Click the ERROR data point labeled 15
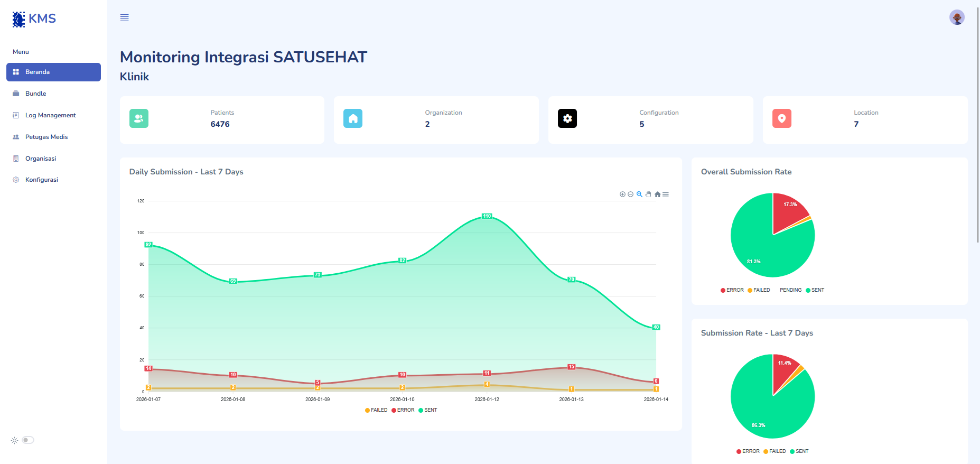 tap(572, 367)
